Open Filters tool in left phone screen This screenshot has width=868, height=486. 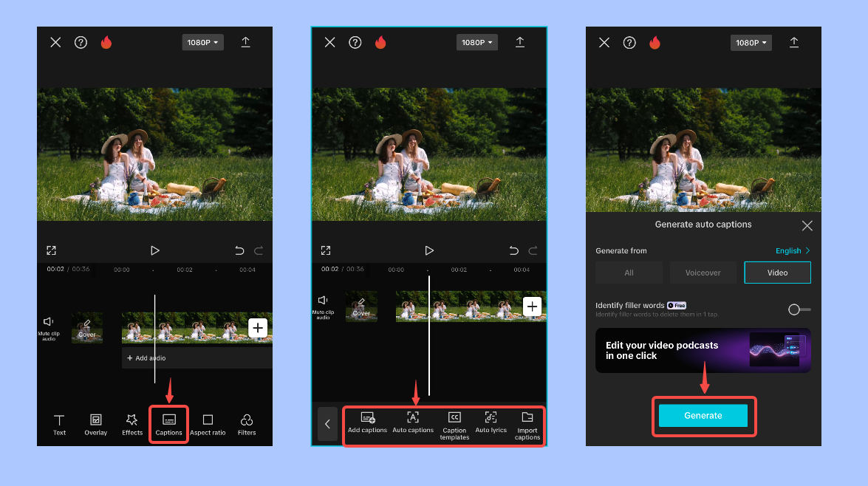click(x=247, y=425)
